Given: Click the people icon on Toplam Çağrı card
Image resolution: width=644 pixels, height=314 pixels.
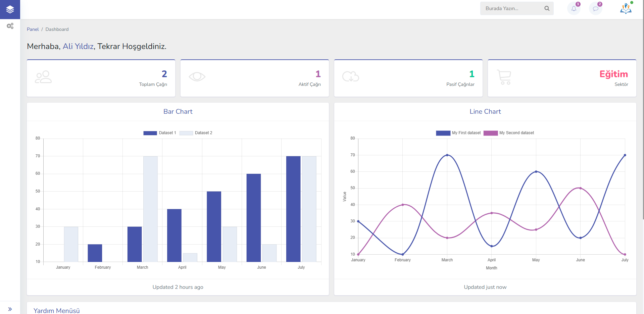Looking at the screenshot, I should pyautogui.click(x=43, y=77).
